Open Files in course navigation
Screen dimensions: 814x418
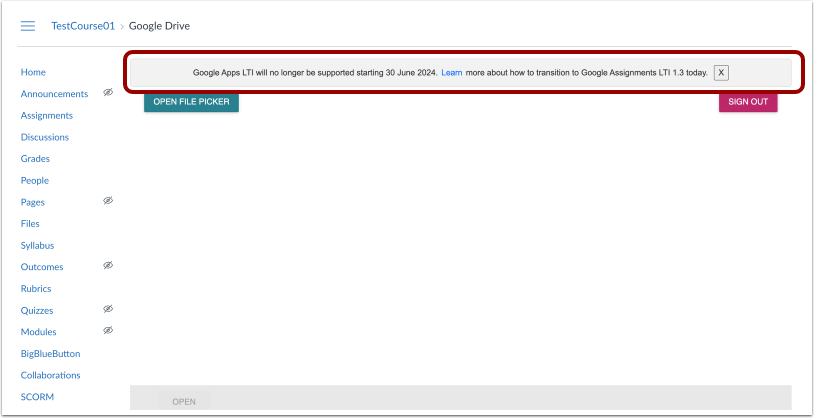click(x=30, y=224)
